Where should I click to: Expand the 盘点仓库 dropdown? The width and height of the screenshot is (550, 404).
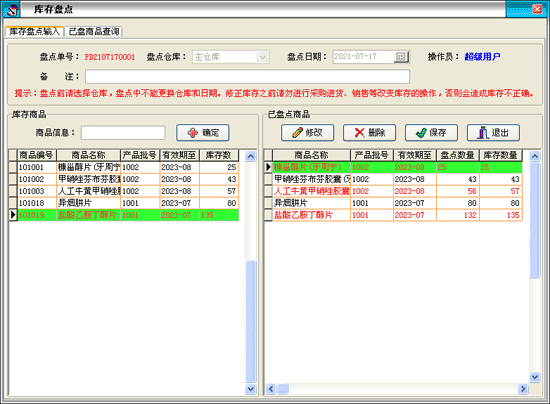(262, 57)
